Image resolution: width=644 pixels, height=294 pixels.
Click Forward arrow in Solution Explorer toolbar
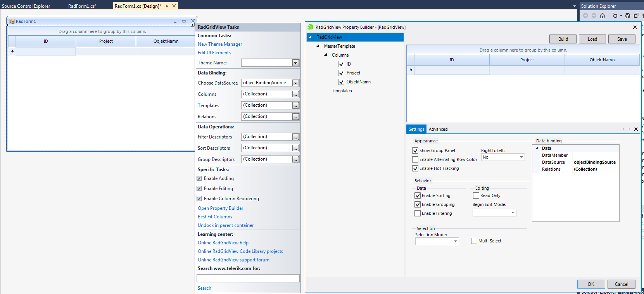pos(594,16)
